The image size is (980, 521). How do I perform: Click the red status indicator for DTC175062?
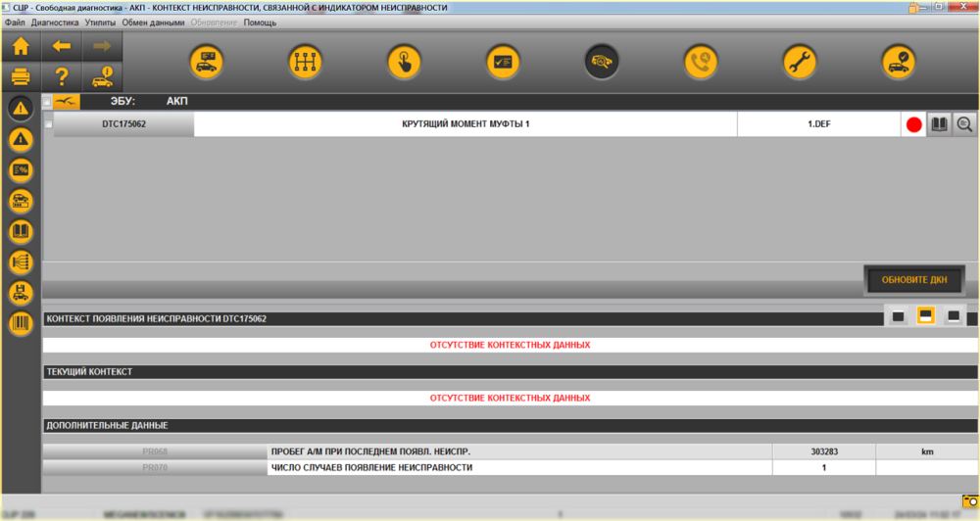tap(913, 125)
